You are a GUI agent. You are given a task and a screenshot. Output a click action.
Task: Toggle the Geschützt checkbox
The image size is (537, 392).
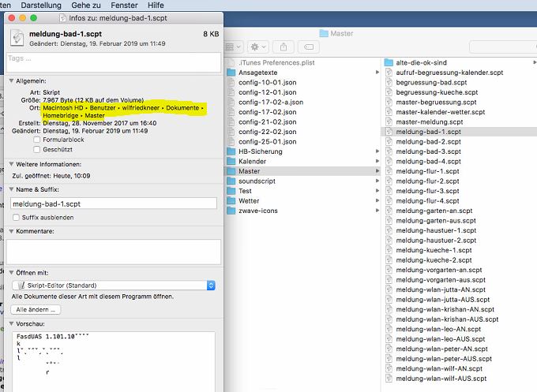tap(36, 148)
